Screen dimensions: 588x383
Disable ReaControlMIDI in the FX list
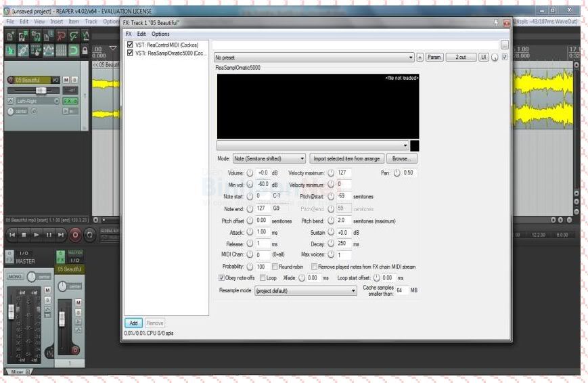[x=131, y=45]
